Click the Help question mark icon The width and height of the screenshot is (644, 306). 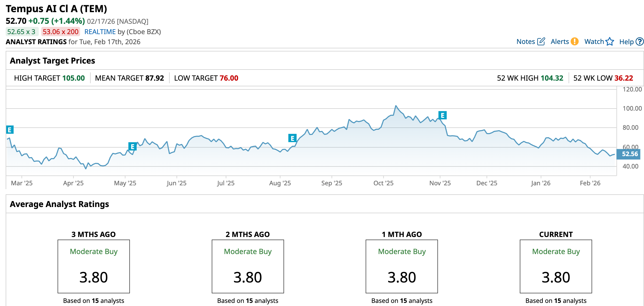click(x=640, y=42)
